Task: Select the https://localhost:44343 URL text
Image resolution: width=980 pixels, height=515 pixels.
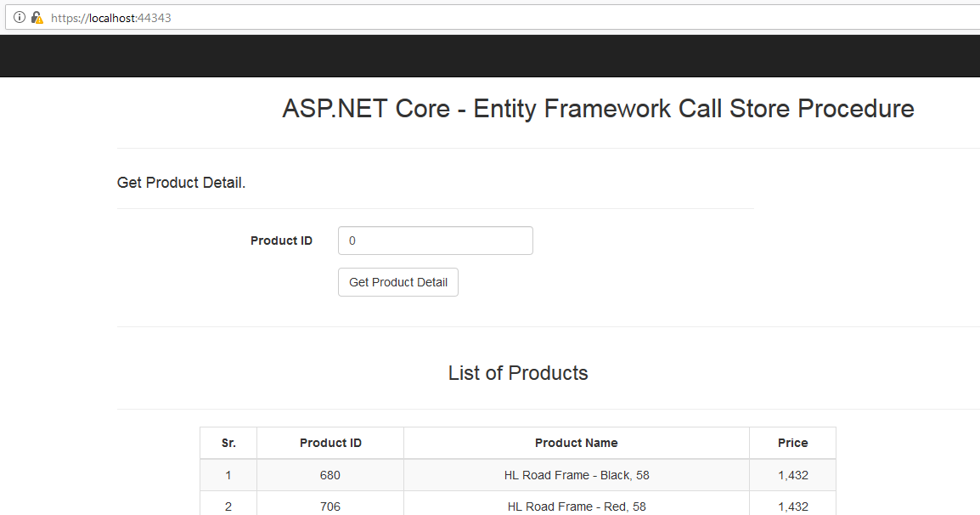Action: 110,17
